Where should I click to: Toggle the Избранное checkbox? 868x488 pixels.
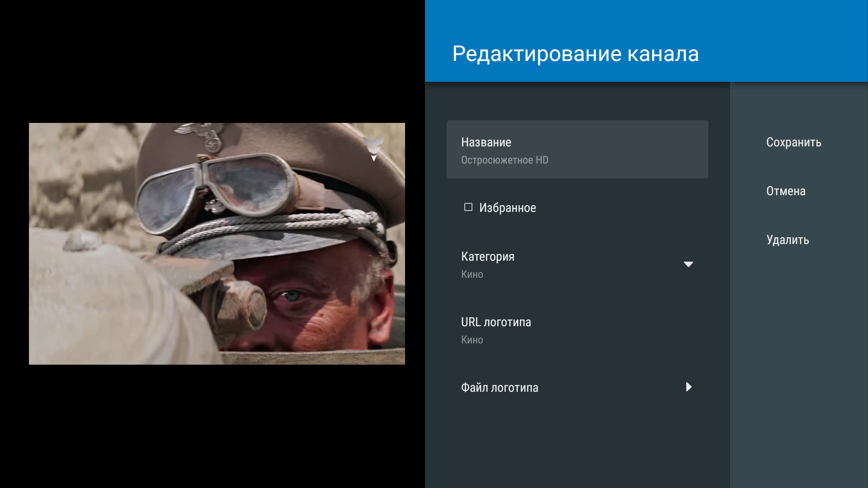pyautogui.click(x=468, y=207)
